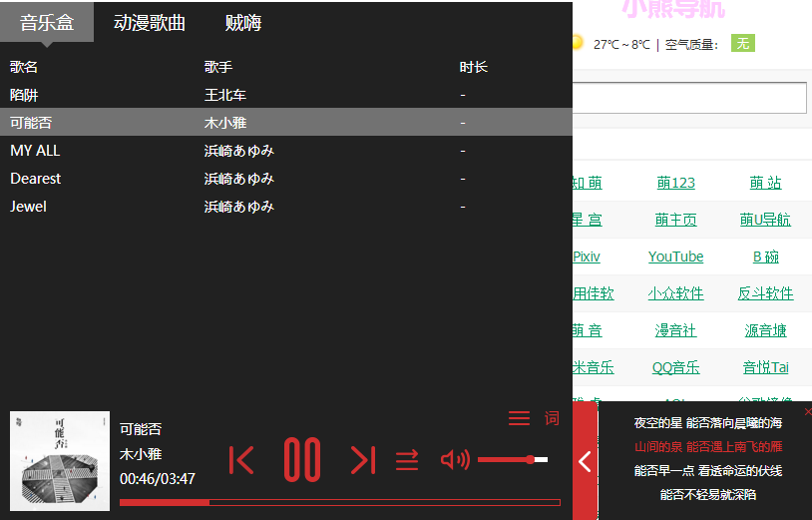Toggle the playlist list icon

(519, 418)
